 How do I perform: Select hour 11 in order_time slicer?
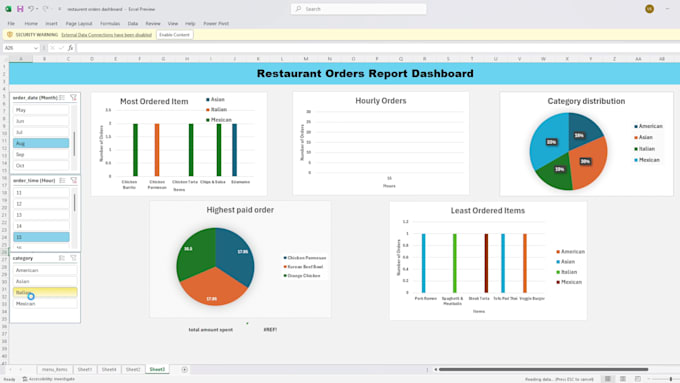(x=41, y=193)
